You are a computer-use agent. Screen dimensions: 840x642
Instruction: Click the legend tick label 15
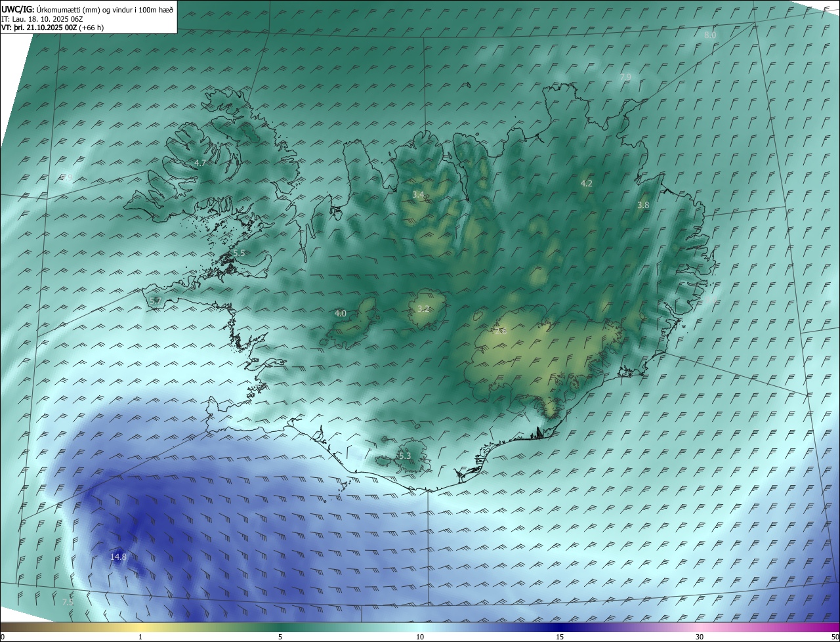[x=560, y=637]
